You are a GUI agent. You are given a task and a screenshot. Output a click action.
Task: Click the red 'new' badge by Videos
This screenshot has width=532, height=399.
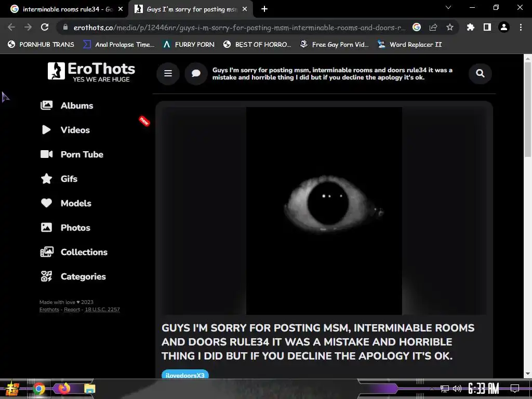coord(144,121)
